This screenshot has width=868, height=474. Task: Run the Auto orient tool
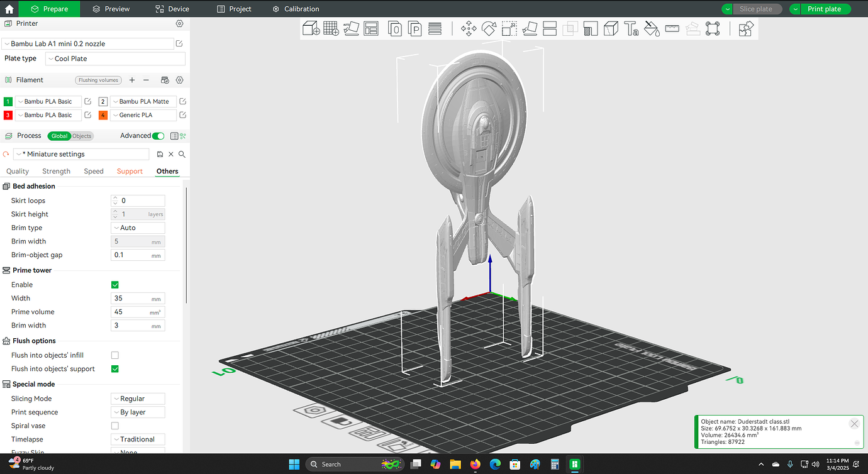click(351, 28)
